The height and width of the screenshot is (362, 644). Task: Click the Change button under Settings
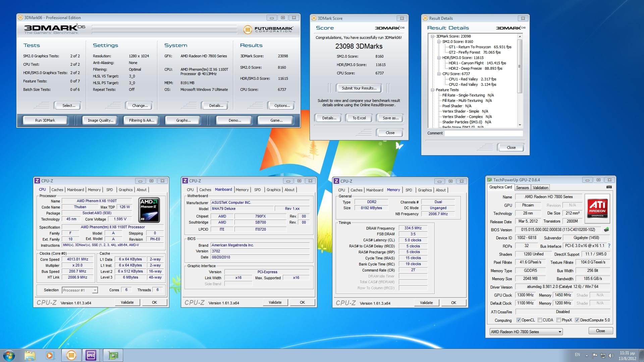pos(140,106)
